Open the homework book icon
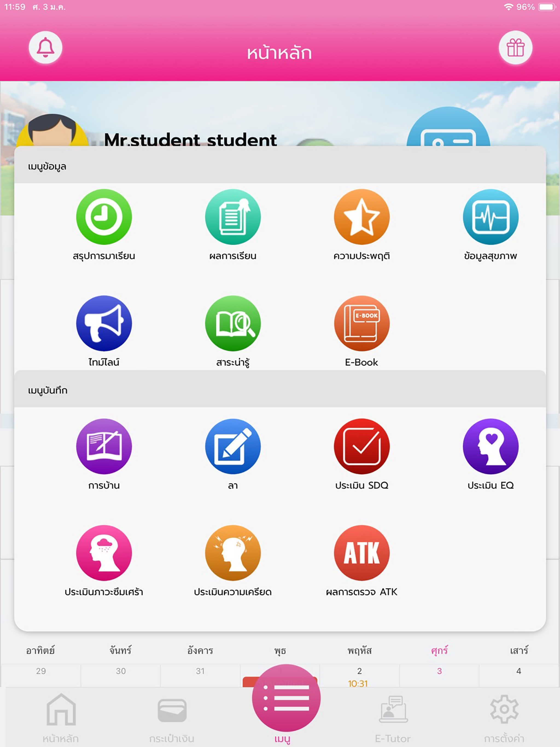This screenshot has height=747, width=560. tap(104, 446)
